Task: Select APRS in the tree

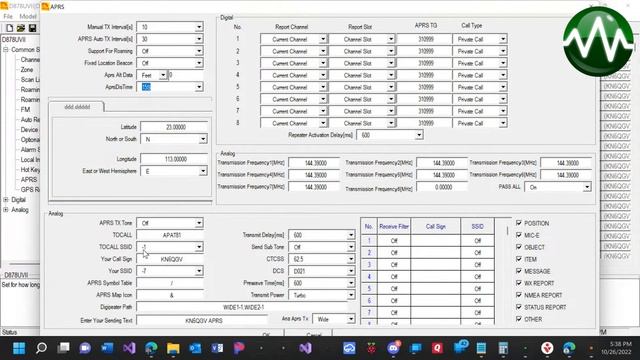Action: click(29, 180)
